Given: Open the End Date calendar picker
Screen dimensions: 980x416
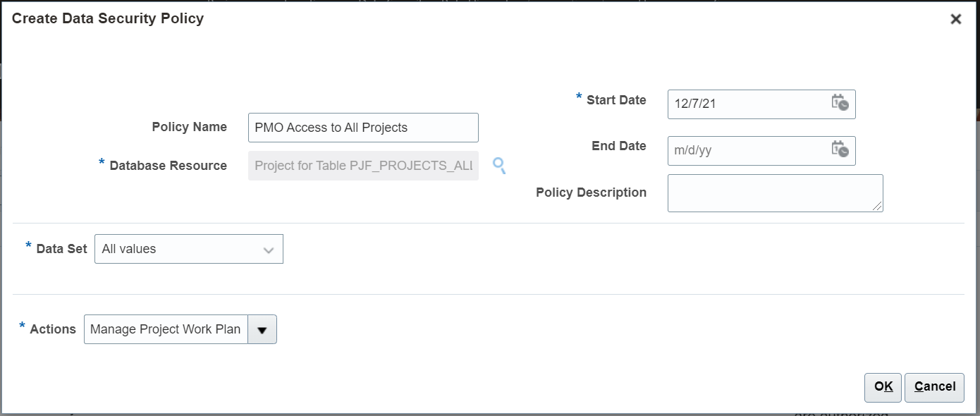Looking at the screenshot, I should [x=839, y=149].
